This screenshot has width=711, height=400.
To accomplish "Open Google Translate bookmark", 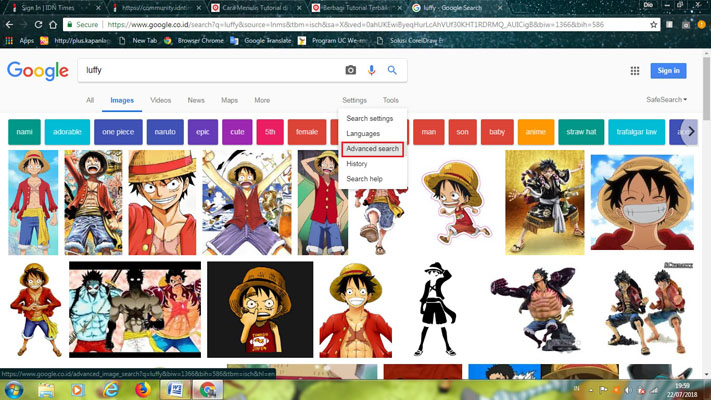I will pyautogui.click(x=261, y=40).
